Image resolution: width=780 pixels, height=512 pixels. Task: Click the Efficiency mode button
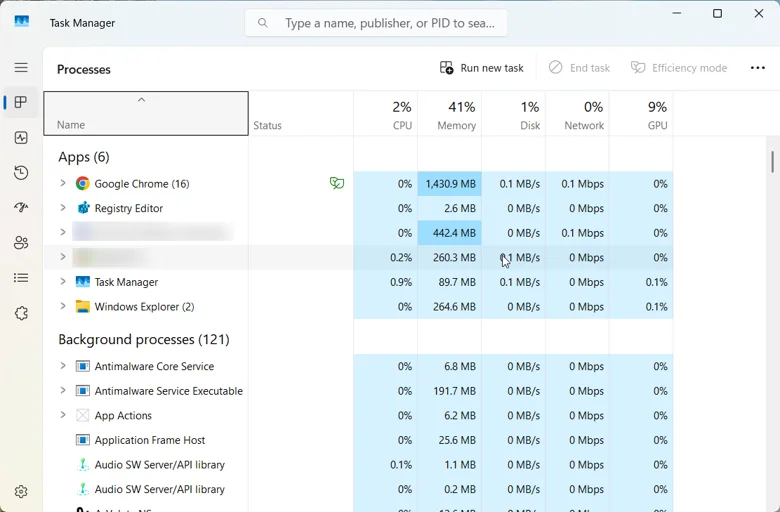point(679,68)
